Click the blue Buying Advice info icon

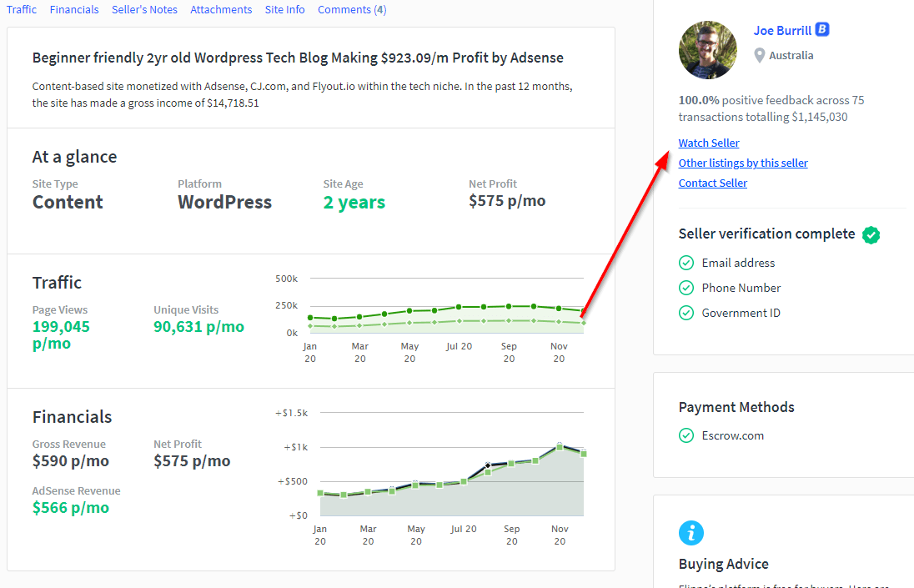(691, 533)
